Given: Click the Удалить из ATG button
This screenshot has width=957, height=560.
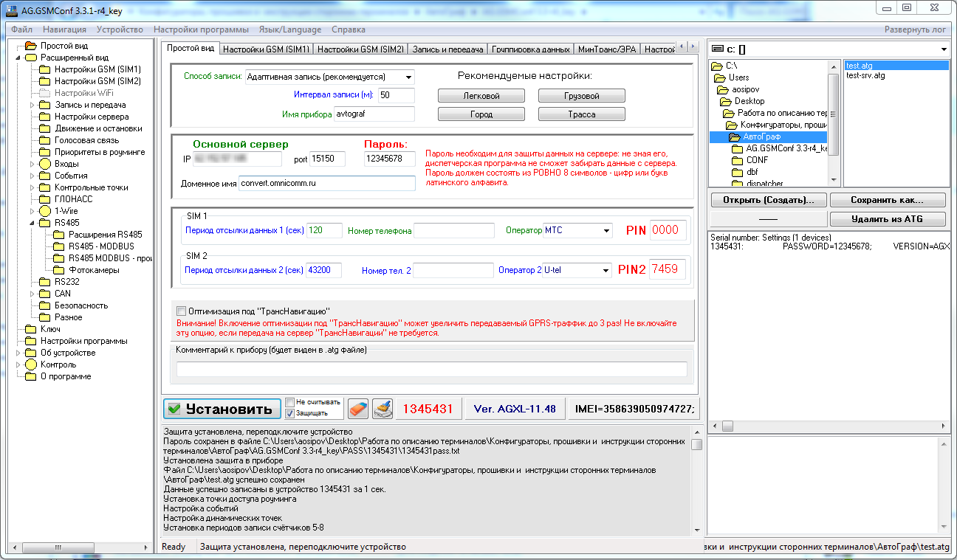Looking at the screenshot, I should (888, 219).
